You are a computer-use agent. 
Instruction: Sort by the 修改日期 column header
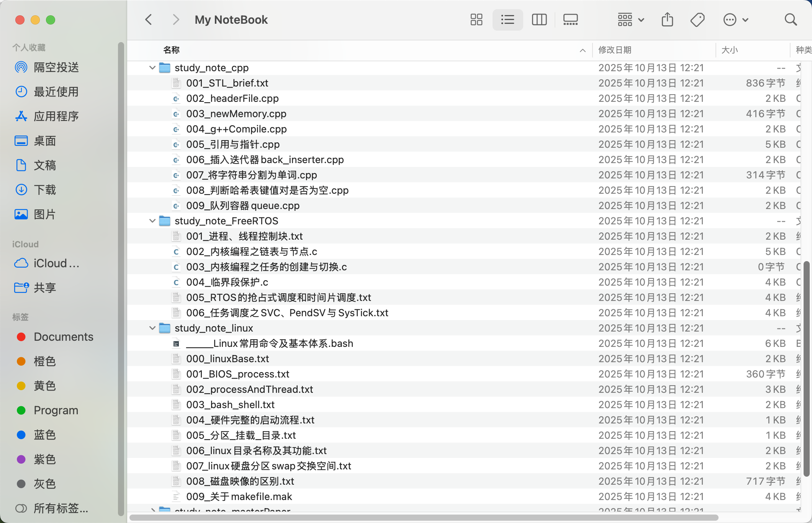(x=615, y=50)
